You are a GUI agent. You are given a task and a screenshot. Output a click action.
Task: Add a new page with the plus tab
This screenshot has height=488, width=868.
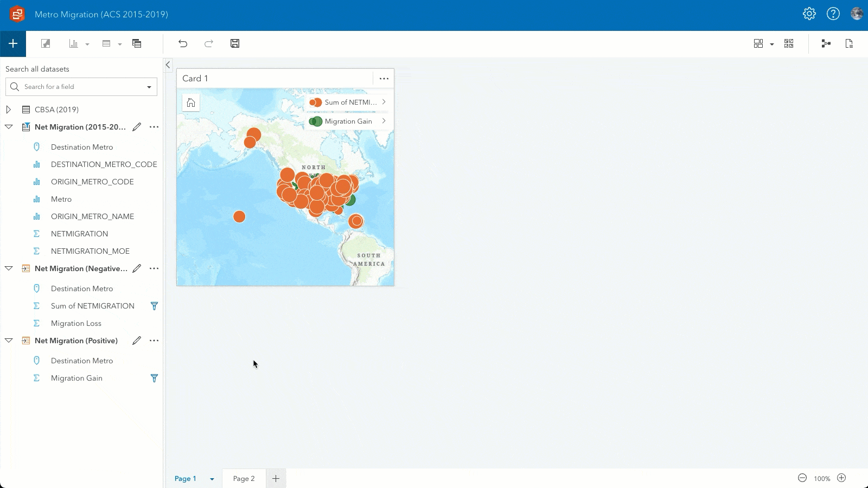[276, 479]
